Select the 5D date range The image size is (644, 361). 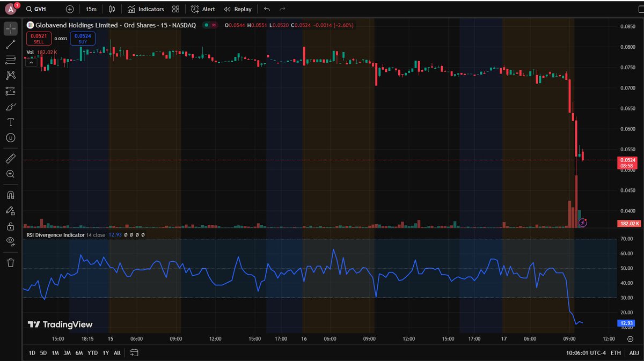click(43, 352)
